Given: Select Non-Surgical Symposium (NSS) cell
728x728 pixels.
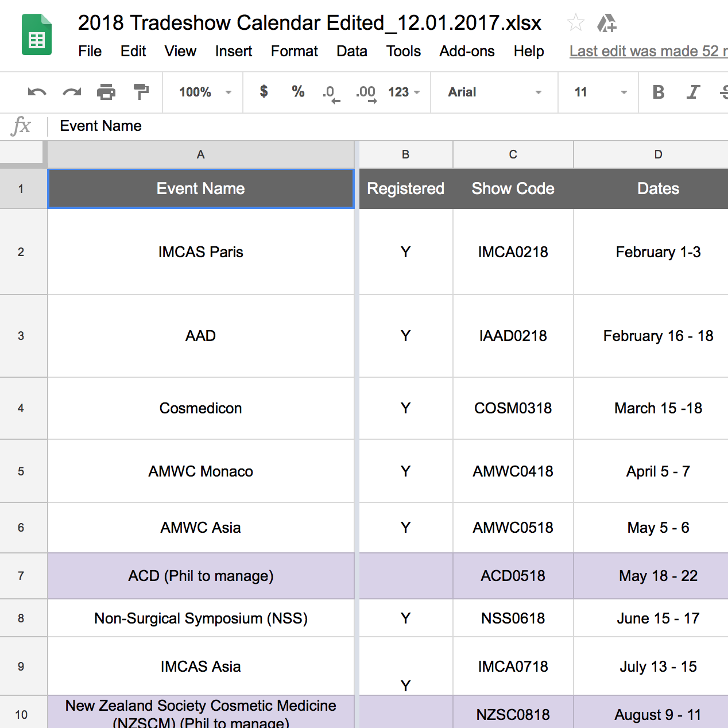Looking at the screenshot, I should point(200,618).
